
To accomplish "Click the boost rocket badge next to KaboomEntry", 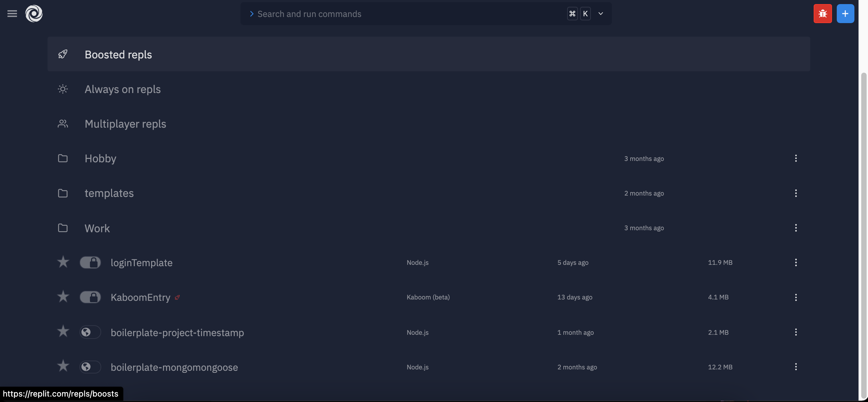I will [177, 297].
